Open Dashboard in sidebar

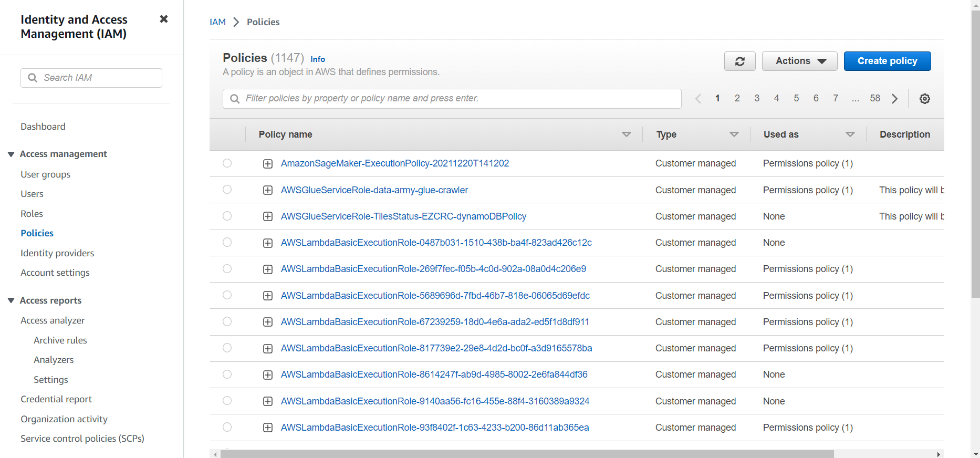(x=43, y=127)
